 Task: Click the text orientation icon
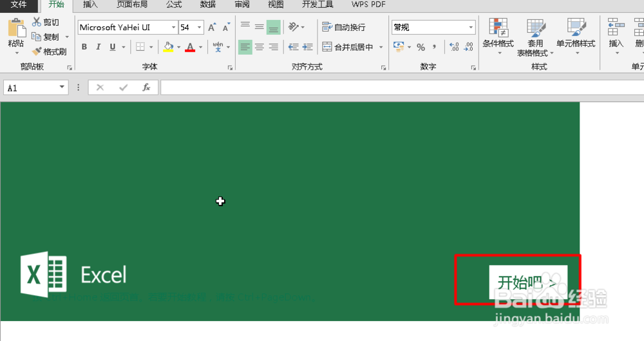(293, 27)
